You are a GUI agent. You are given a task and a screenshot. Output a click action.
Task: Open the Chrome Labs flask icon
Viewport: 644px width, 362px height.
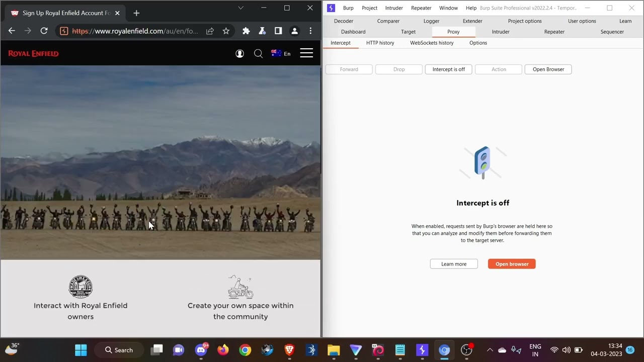point(262,31)
